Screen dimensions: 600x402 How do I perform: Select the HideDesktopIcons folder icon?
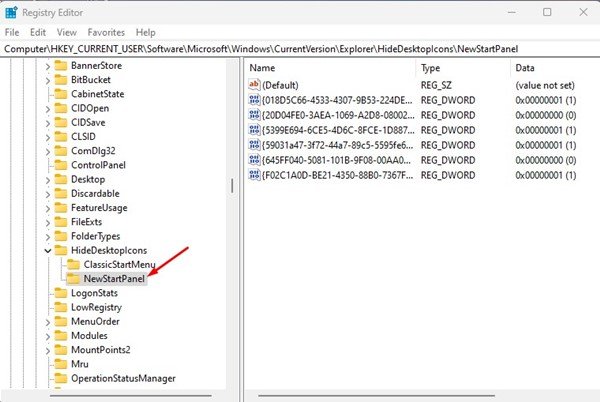pyautogui.click(x=60, y=250)
